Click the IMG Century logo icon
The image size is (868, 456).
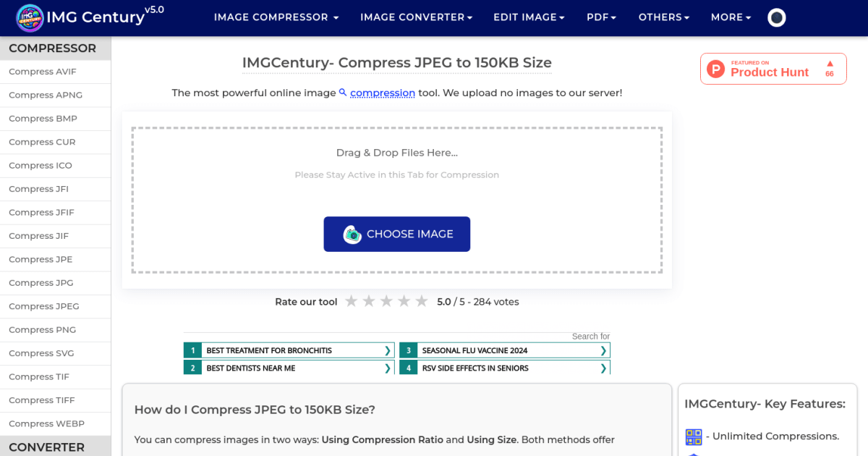click(x=29, y=17)
